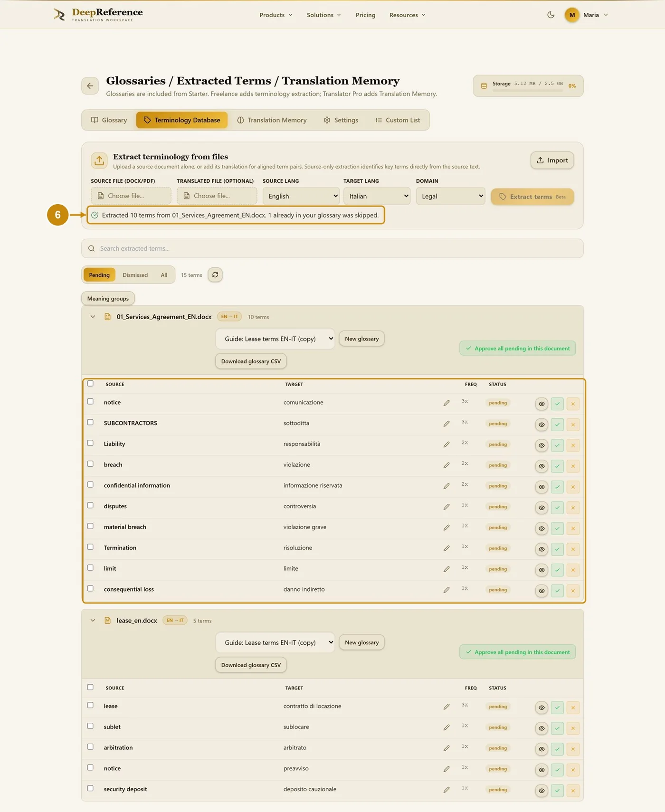Open the Target Lang dropdown set to Italian
Image resolution: width=665 pixels, height=812 pixels.
pyautogui.click(x=377, y=196)
